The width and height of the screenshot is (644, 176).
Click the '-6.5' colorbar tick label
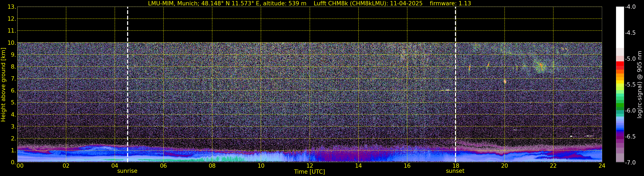[630, 137]
